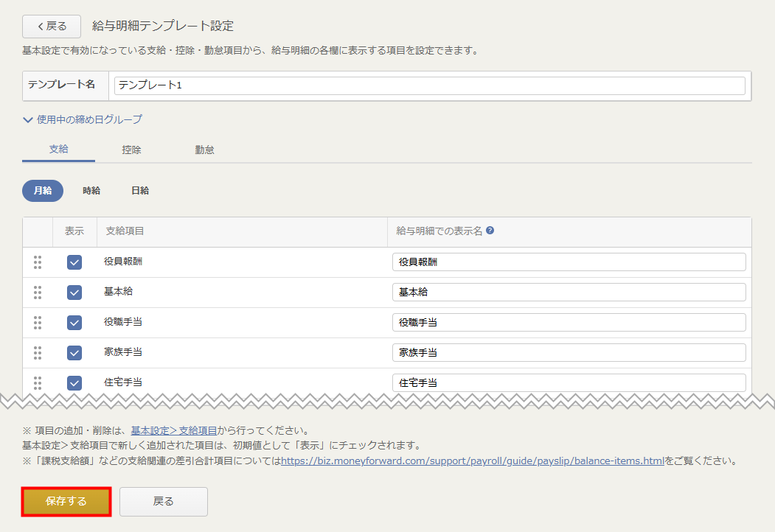This screenshot has width=775, height=532.
Task: Open the 基本設定>支給項目 link
Action: click(x=173, y=430)
